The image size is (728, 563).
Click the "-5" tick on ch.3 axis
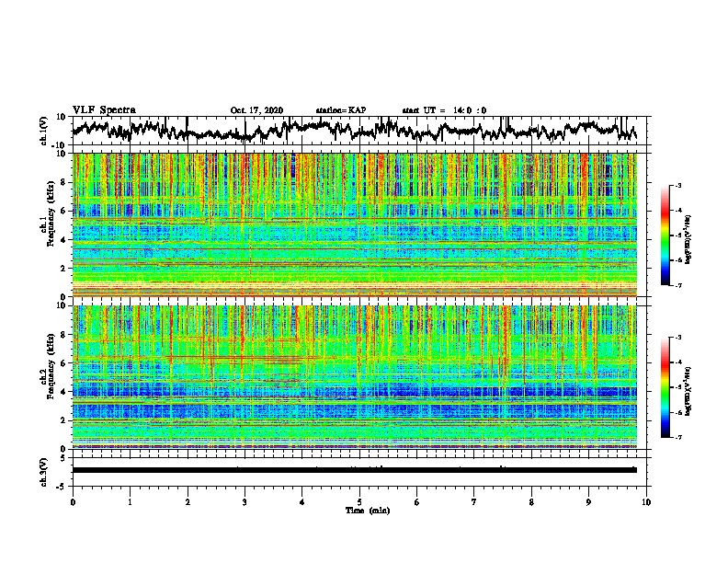click(62, 487)
